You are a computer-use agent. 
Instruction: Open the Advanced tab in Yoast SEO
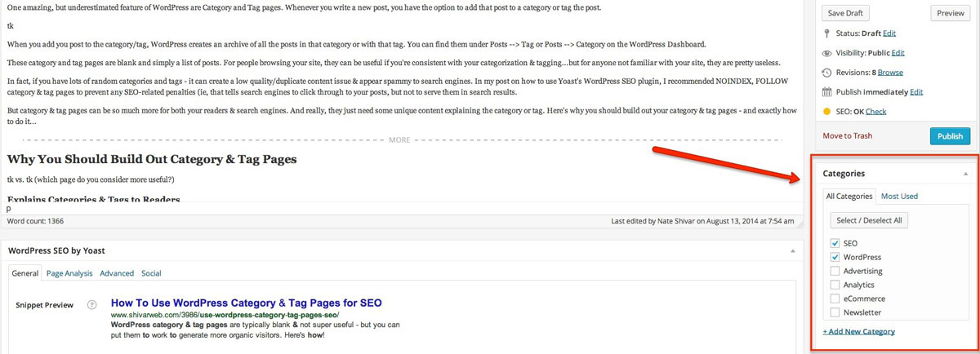[x=117, y=273]
